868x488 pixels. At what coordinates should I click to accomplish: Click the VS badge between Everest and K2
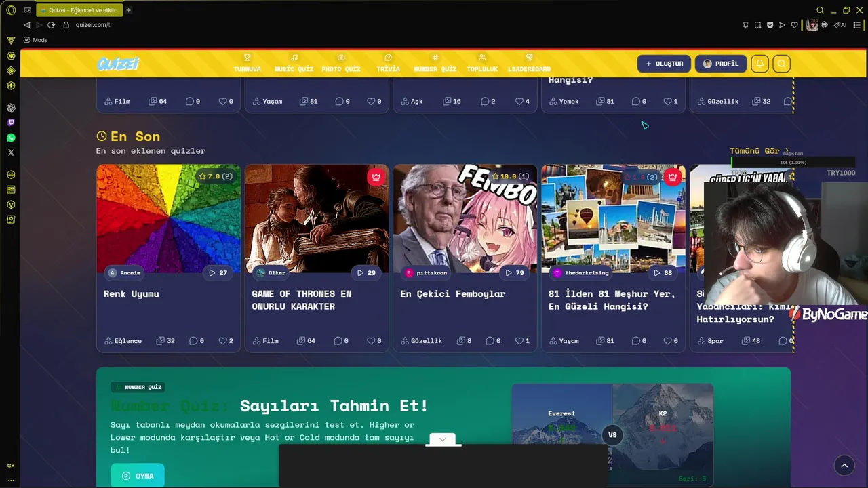(x=612, y=434)
